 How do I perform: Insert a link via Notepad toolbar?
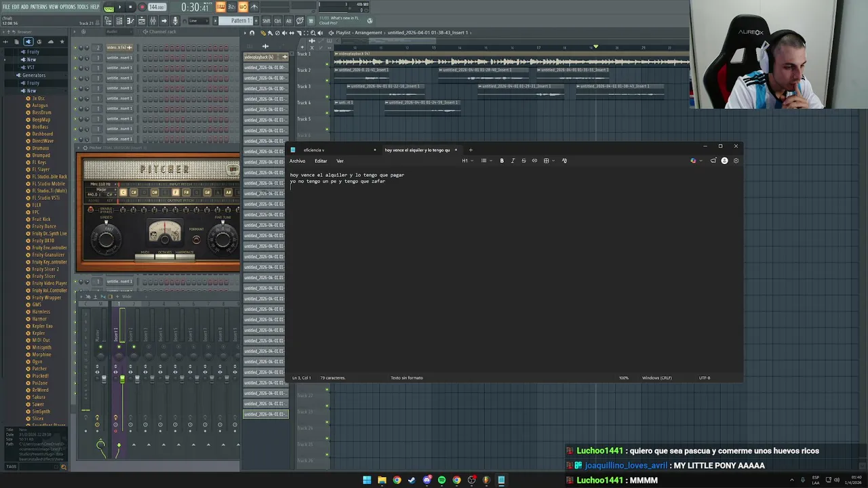pyautogui.click(x=534, y=161)
